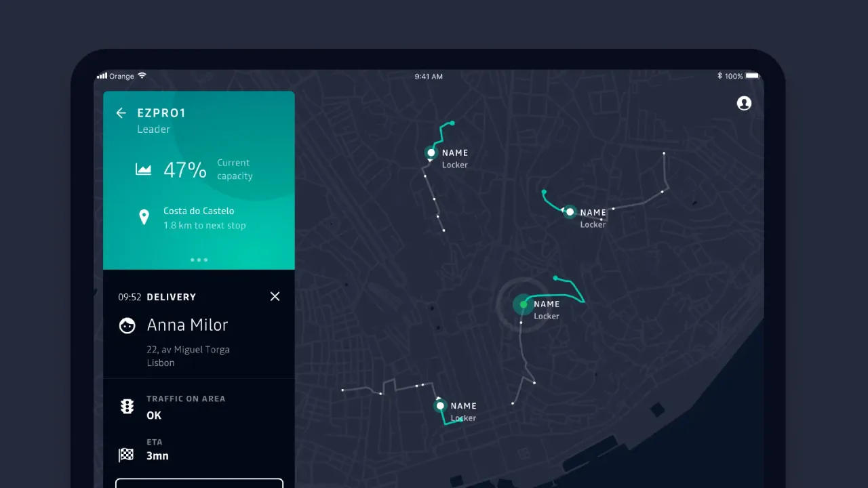Image resolution: width=868 pixels, height=488 pixels.
Task: Click the Costa do Castelo location pin
Action: (x=144, y=218)
